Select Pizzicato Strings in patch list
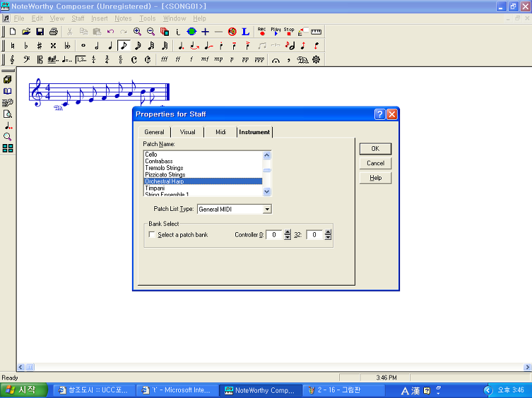The image size is (532, 398). click(203, 174)
